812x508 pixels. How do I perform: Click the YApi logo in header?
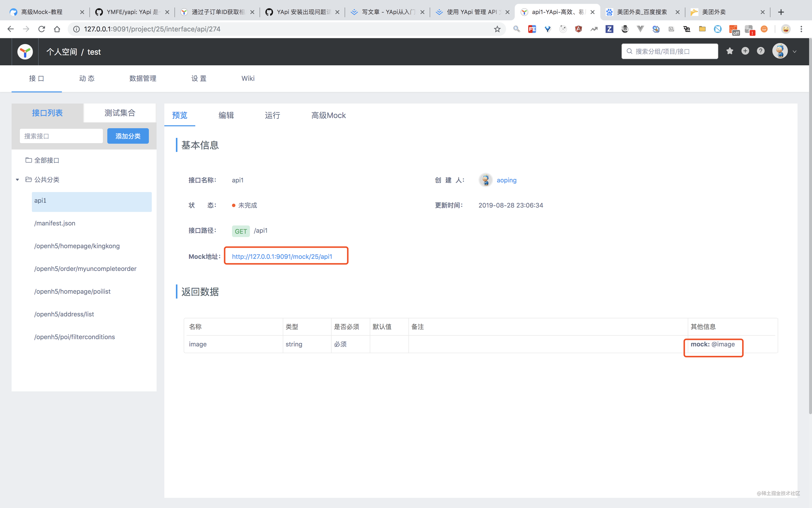25,52
